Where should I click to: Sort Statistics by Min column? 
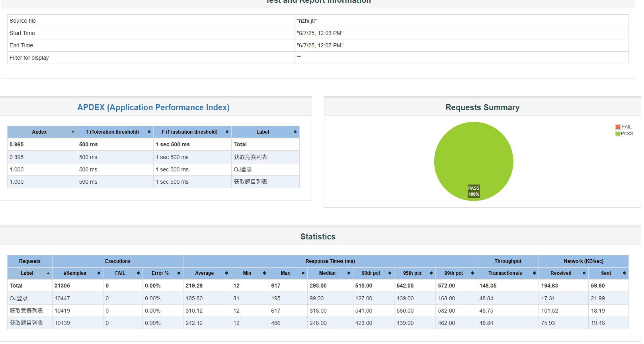tap(250, 273)
